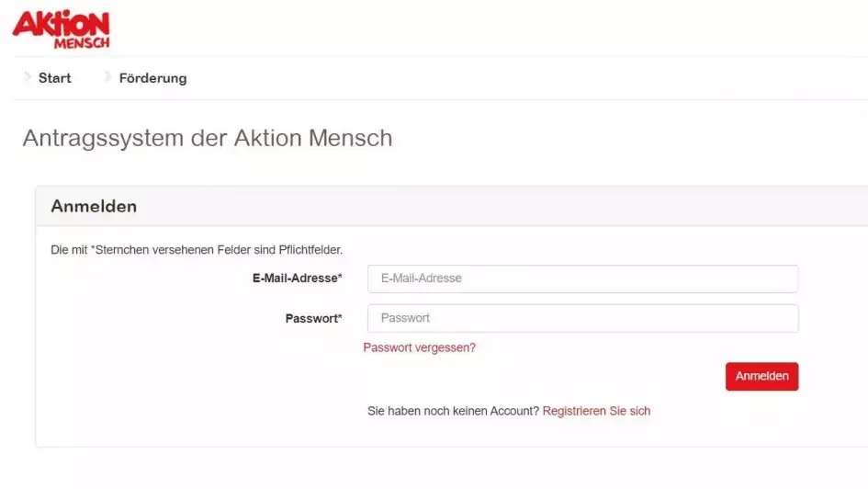Click the word Sternchen in the note
This screenshot has width=868, height=489.
120,250
